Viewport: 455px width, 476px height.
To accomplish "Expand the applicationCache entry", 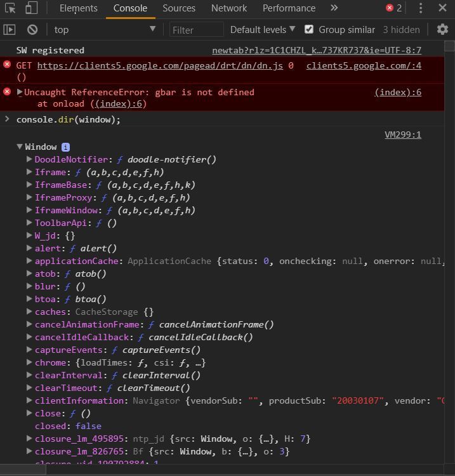I will pyautogui.click(x=29, y=261).
